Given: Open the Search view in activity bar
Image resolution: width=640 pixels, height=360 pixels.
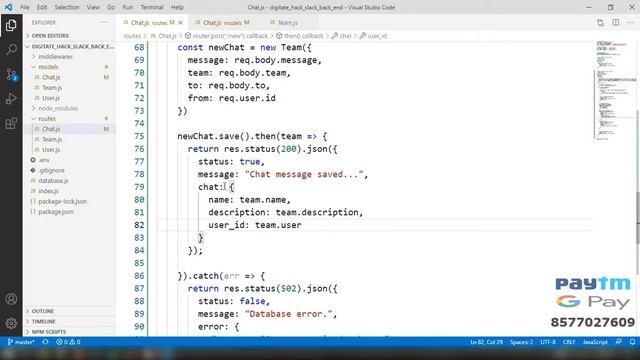Looking at the screenshot, I should tap(11, 50).
